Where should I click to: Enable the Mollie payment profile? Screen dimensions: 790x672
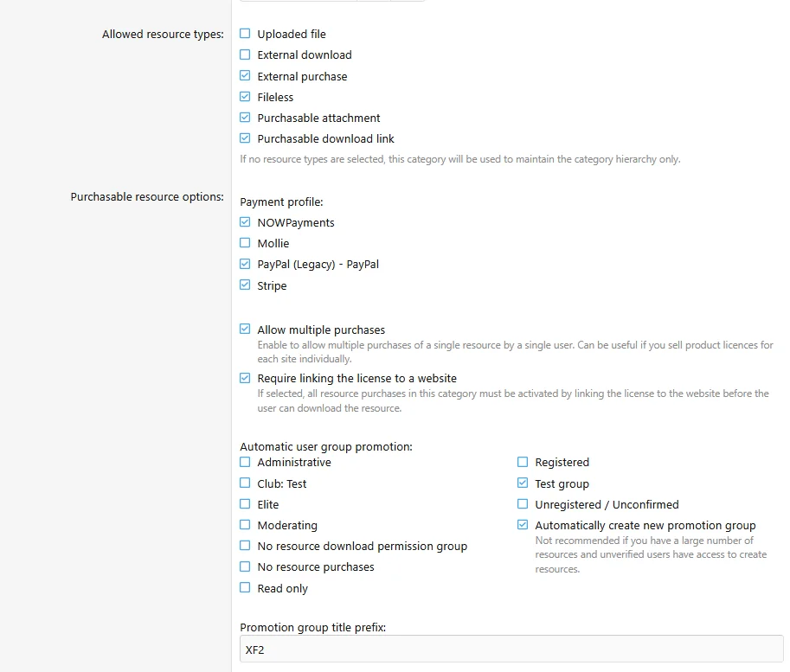click(245, 243)
